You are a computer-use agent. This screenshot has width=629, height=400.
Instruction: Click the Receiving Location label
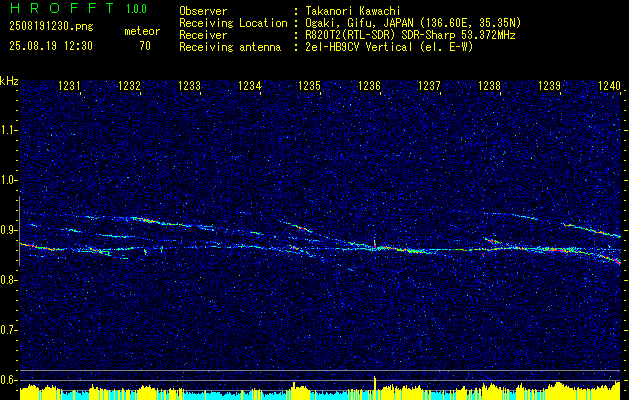[233, 23]
